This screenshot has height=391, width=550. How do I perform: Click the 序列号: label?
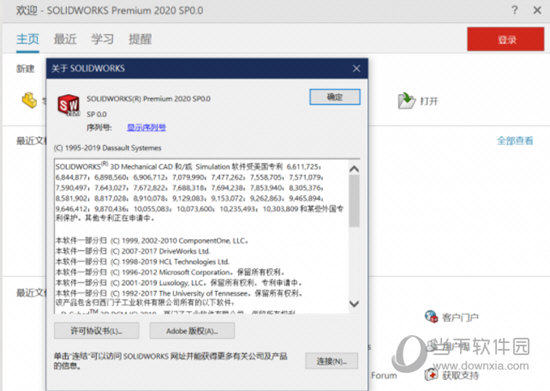pyautogui.click(x=99, y=127)
